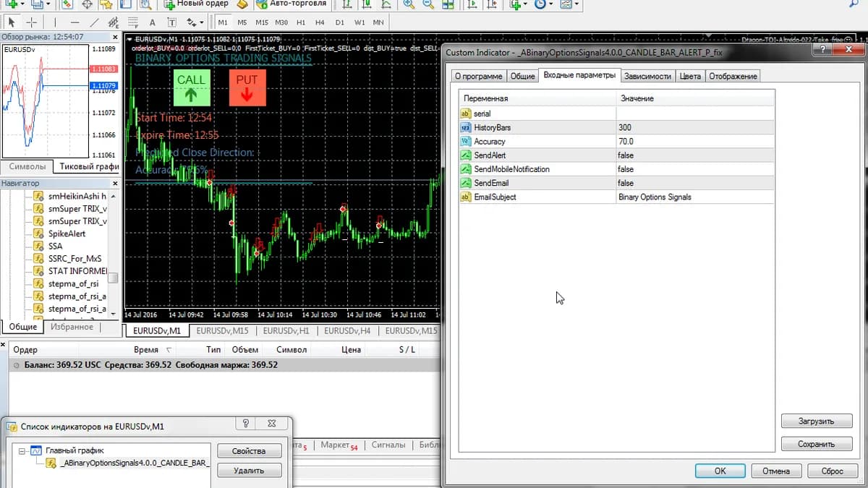This screenshot has width=868, height=488.
Task: Select the text label tool
Action: [171, 22]
